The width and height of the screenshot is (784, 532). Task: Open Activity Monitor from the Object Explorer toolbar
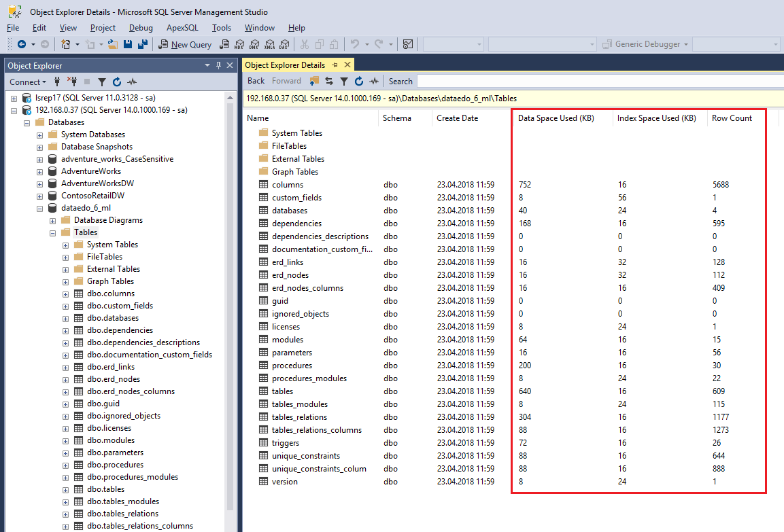pyautogui.click(x=132, y=82)
